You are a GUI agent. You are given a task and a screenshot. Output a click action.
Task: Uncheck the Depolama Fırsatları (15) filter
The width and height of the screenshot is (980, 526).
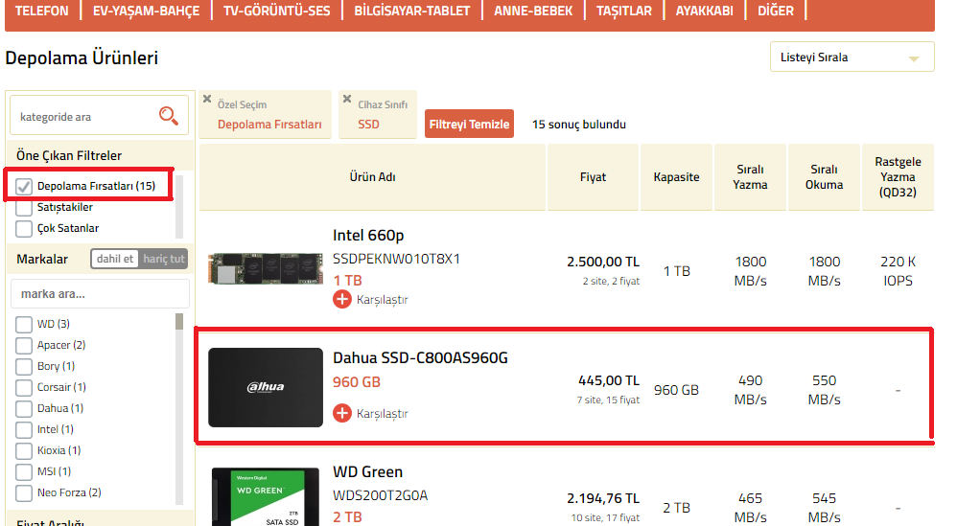24,186
